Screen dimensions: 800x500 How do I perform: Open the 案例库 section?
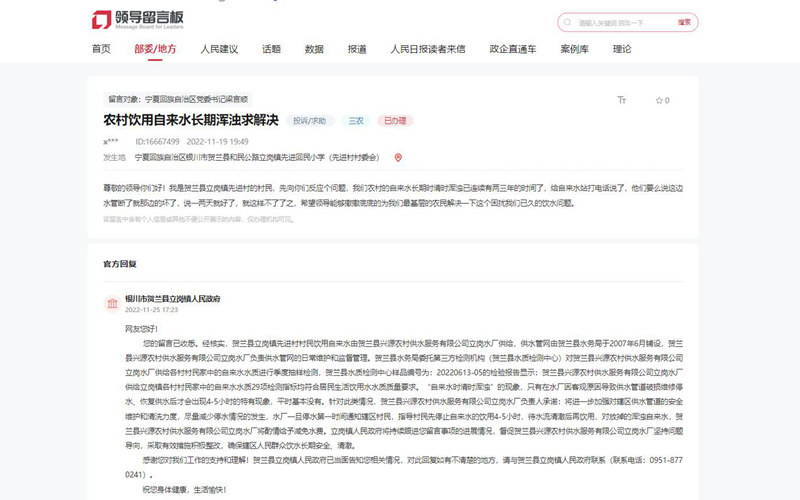point(574,48)
